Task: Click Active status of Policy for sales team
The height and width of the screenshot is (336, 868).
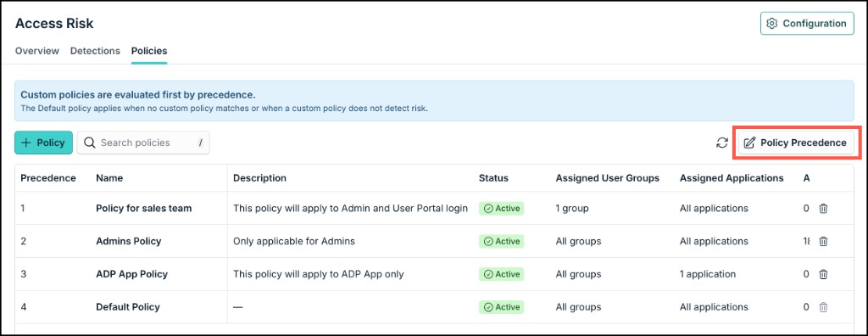Action: 502,209
